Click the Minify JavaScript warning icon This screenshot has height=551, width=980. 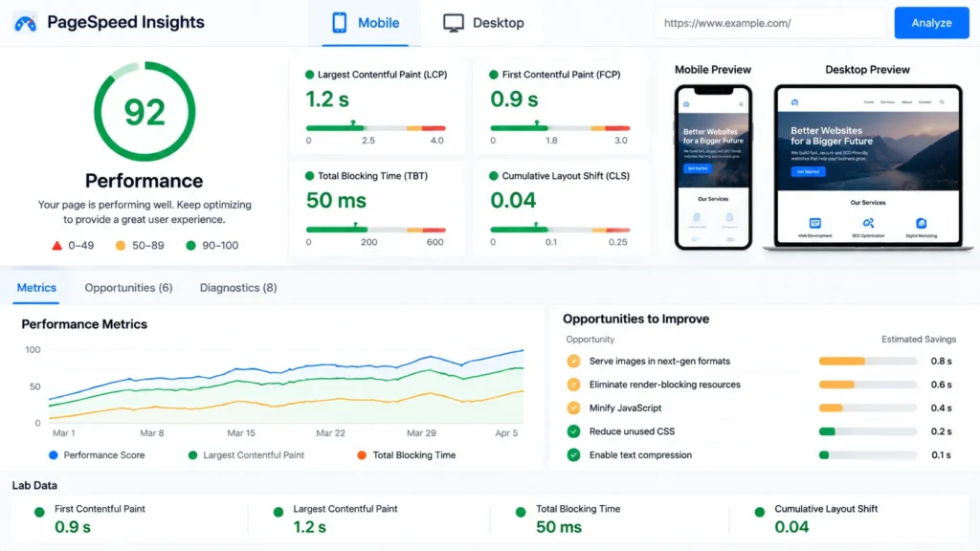[573, 408]
